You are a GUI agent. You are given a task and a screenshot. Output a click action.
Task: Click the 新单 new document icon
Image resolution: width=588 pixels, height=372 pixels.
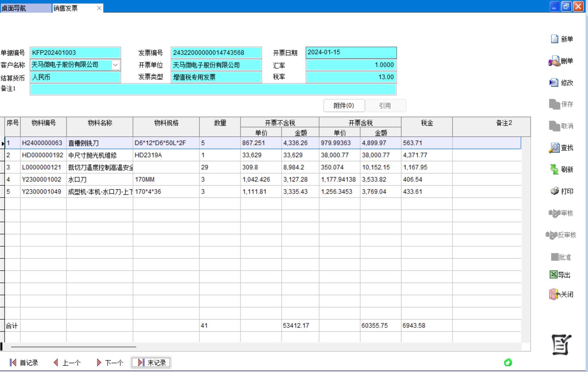tap(555, 39)
